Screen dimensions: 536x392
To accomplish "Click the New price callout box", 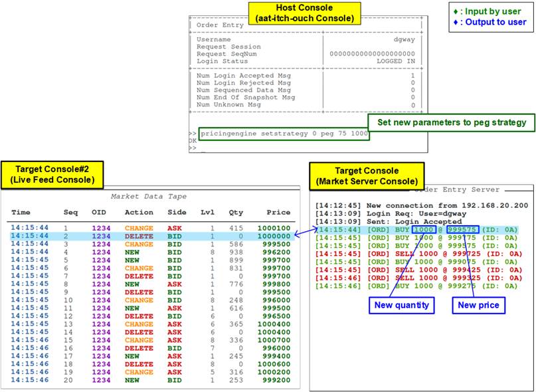I will click(x=475, y=305).
